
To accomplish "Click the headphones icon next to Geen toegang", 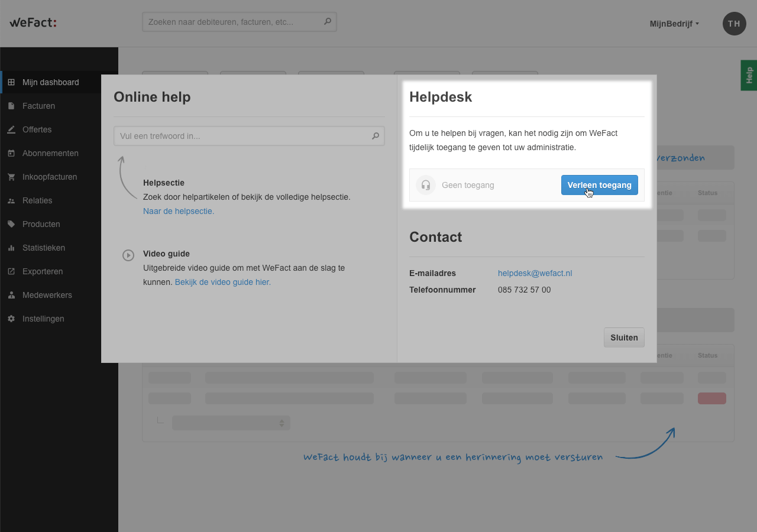I will click(x=426, y=184).
